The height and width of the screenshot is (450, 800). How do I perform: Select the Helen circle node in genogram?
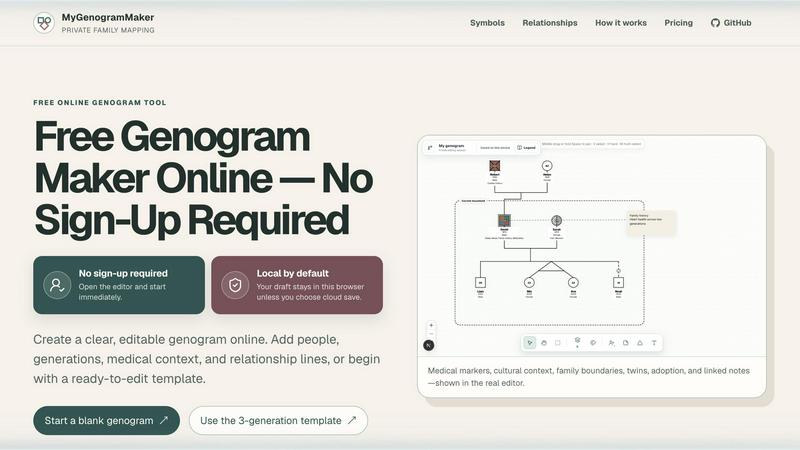[x=547, y=166]
